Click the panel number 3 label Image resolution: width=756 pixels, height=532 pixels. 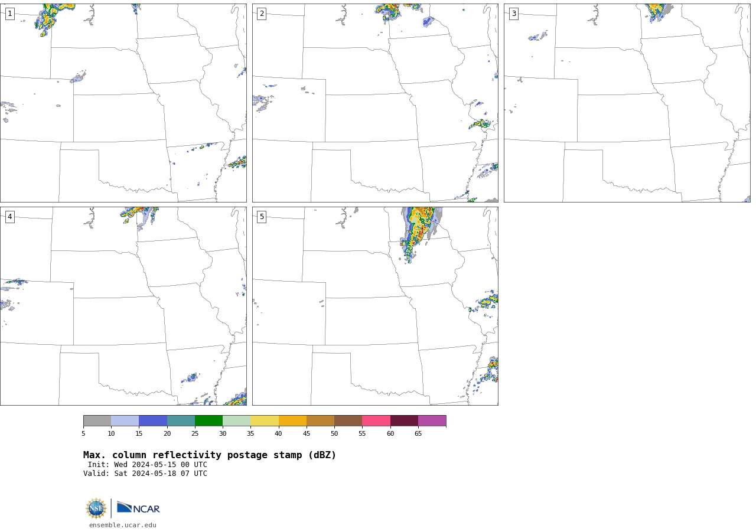pyautogui.click(x=514, y=14)
